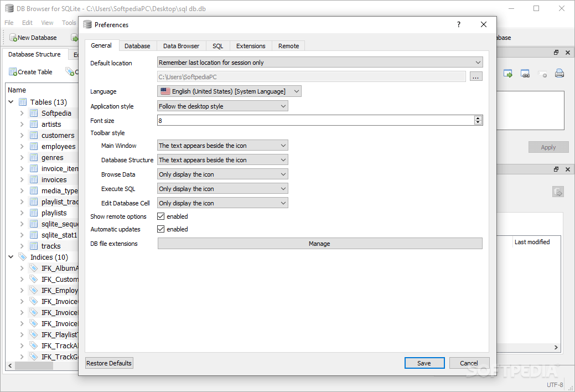Click Manage for DB file extensions
Viewport: 575px width, 392px height.
pyautogui.click(x=320, y=244)
